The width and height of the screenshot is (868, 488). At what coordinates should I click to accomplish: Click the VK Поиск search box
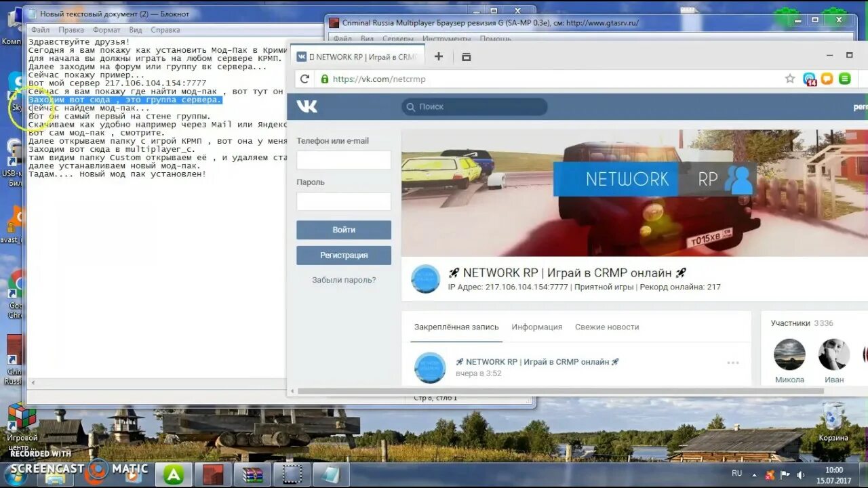click(x=475, y=106)
